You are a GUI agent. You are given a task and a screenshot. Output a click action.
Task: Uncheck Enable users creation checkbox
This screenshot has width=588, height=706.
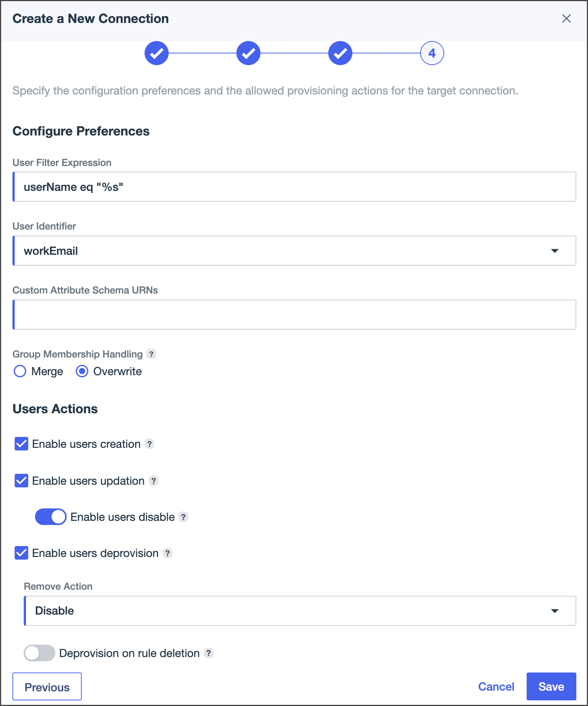[x=21, y=444]
